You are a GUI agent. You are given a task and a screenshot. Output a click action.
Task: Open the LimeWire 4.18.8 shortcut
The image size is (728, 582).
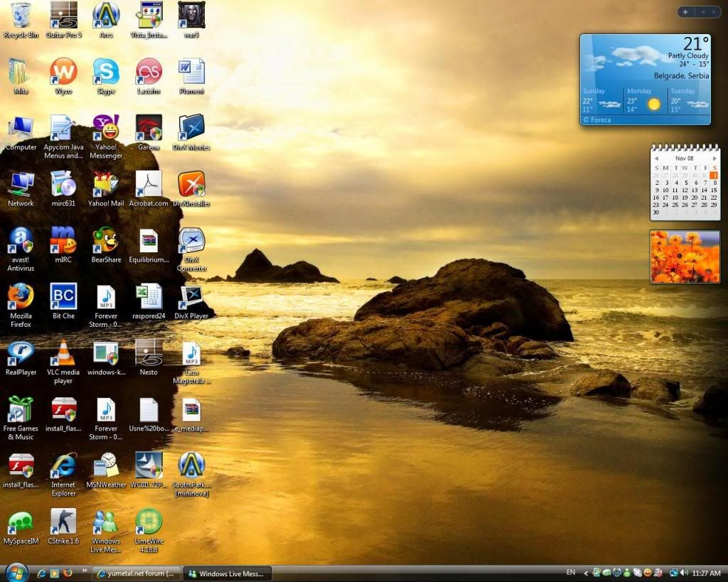point(149,522)
